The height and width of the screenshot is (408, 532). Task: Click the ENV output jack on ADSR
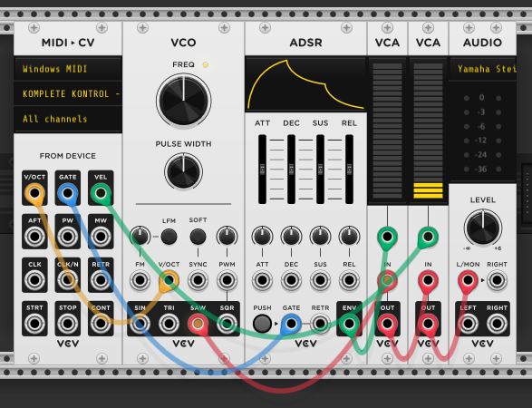[349, 324]
